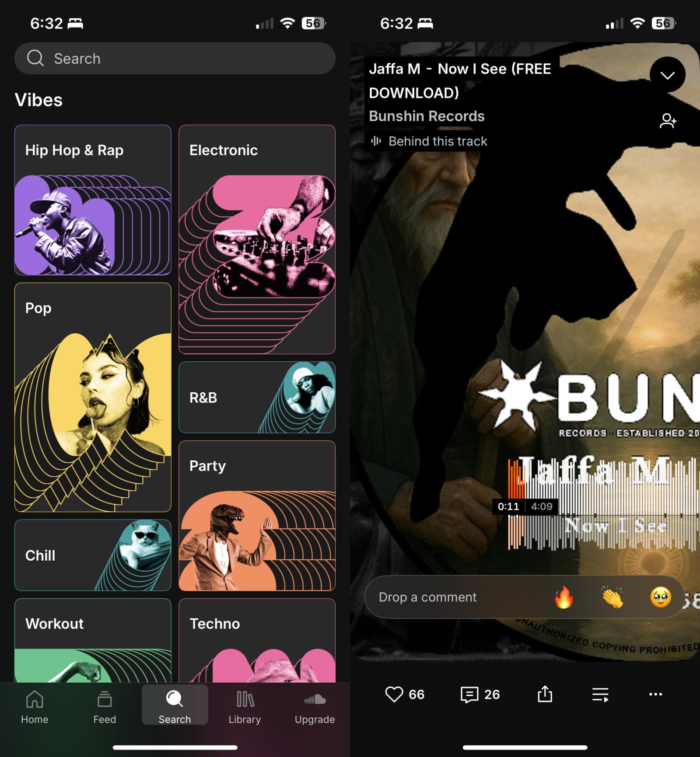Send the clapping hands emoji reaction

click(x=612, y=597)
